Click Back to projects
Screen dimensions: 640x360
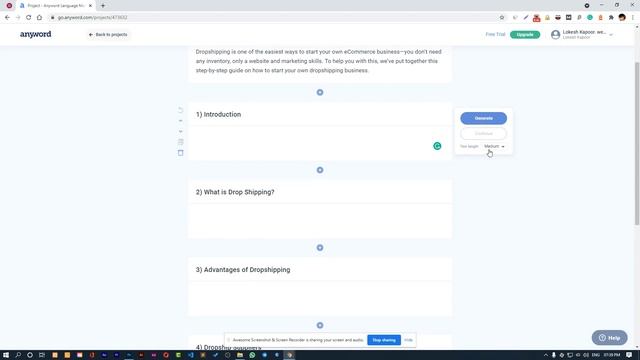click(x=108, y=35)
